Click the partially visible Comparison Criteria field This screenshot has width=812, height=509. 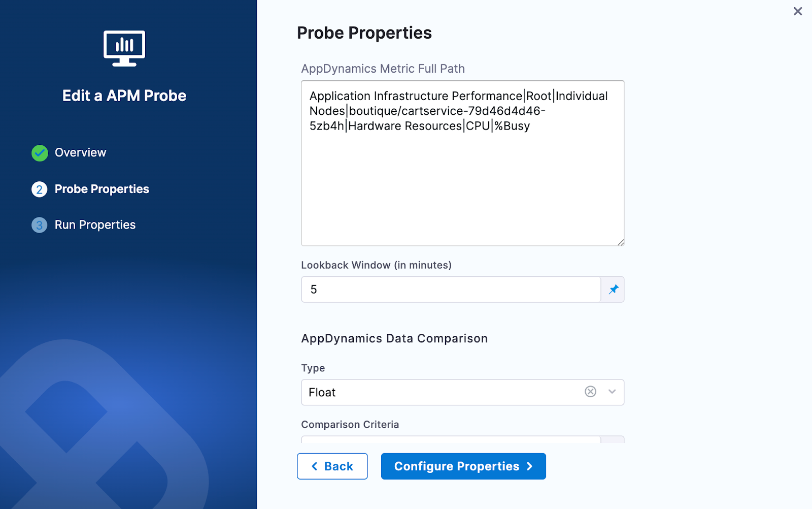451,439
